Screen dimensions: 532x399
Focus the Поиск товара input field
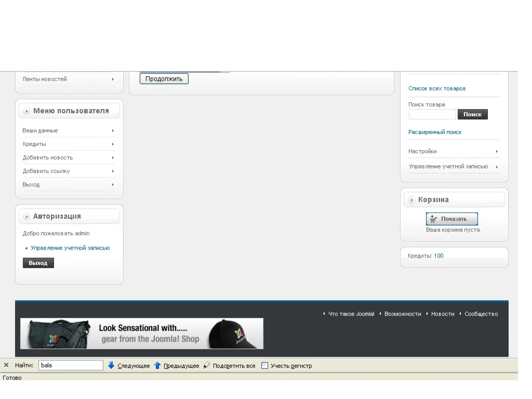pos(432,114)
